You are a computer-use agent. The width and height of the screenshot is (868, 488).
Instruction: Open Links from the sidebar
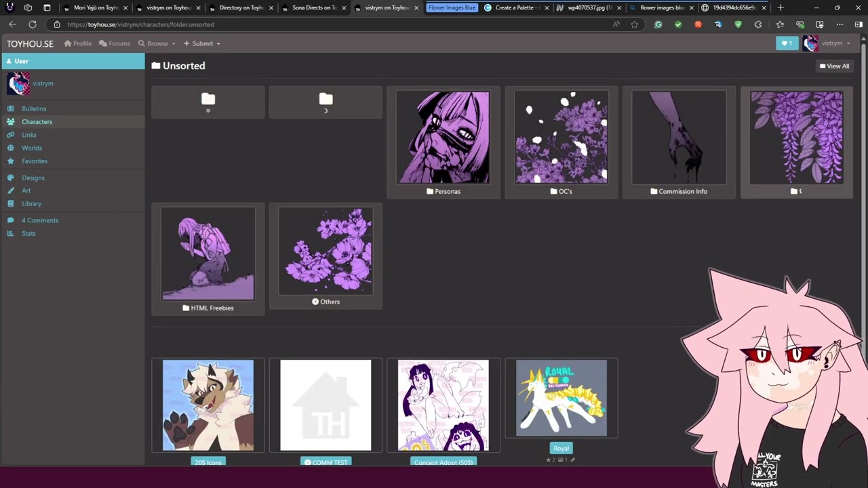[x=29, y=135]
